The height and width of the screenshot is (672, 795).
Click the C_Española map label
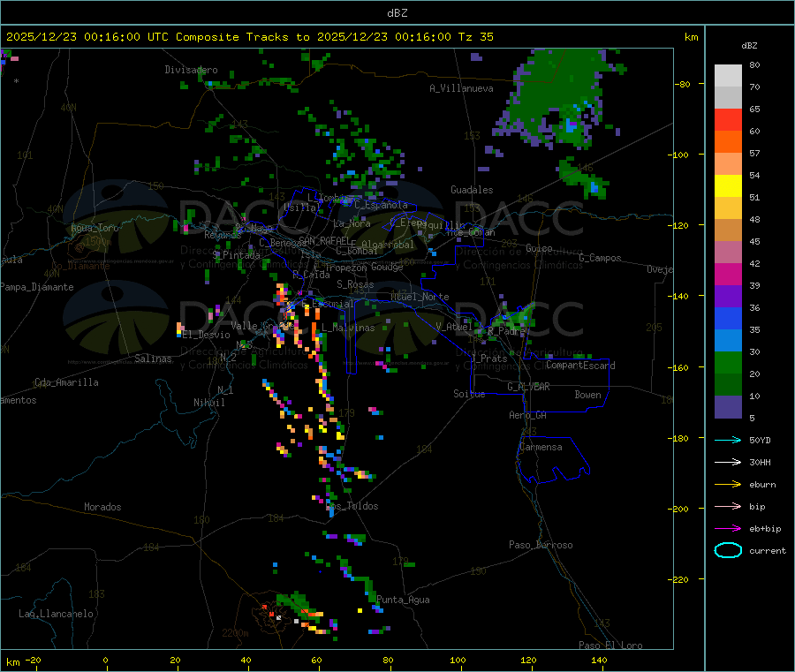(x=381, y=205)
